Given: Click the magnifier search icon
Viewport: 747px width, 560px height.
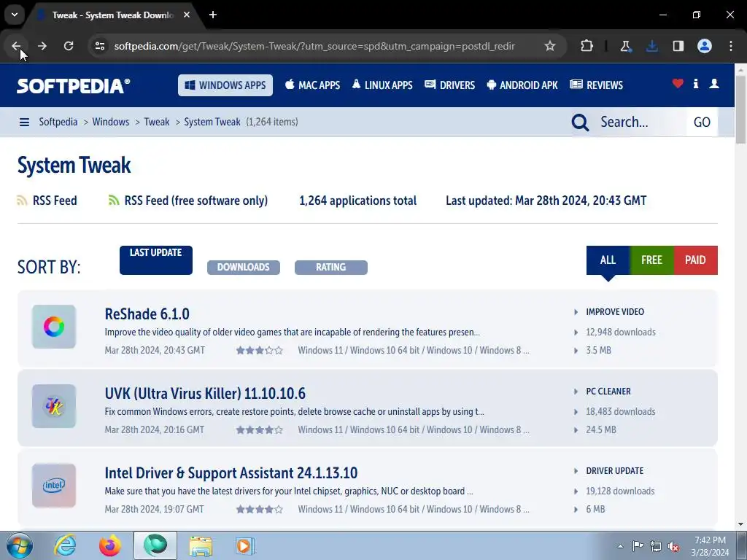Looking at the screenshot, I should pyautogui.click(x=580, y=122).
